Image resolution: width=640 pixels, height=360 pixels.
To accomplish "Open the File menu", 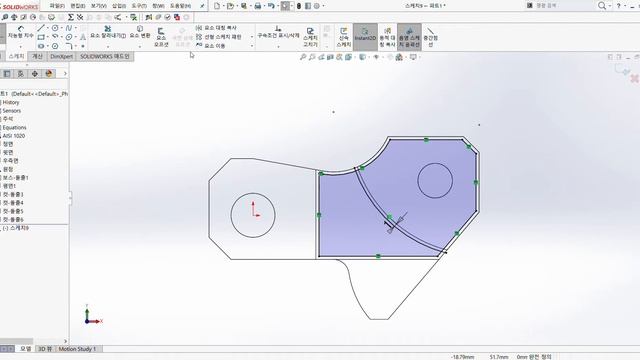I will (57, 6).
